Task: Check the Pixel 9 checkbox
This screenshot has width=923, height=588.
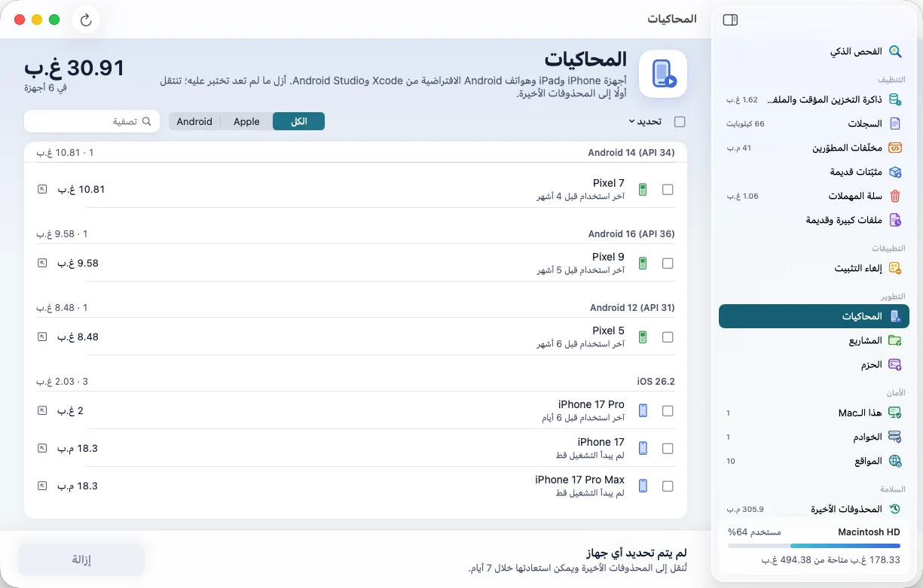Action: 668,264
